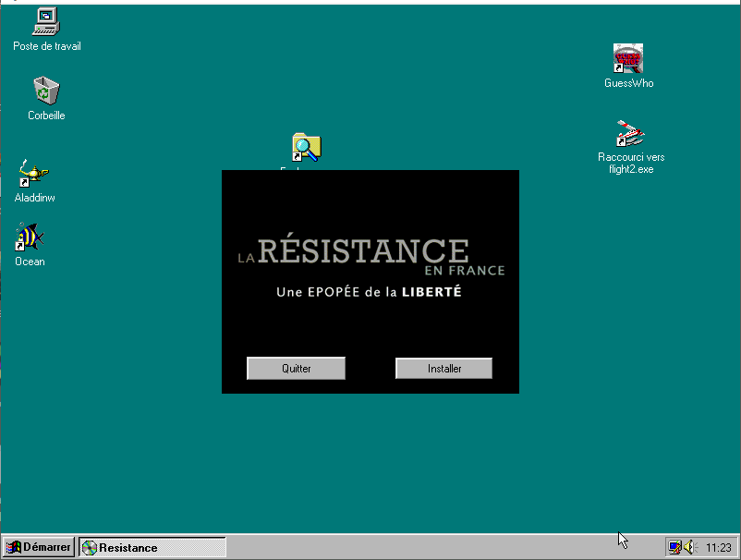Screen dimensions: 741x560
Task: Select the Corbeille recycle bin icon
Action: [x=46, y=91]
